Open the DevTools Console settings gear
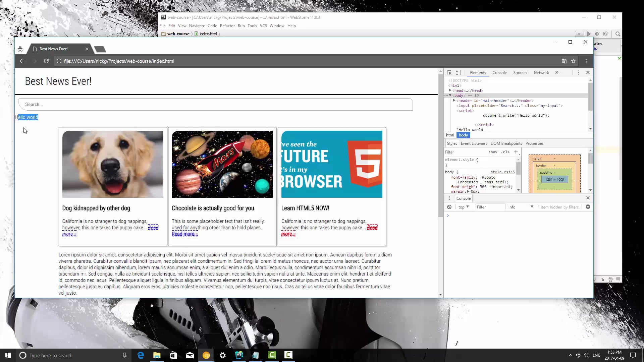 tap(588, 207)
